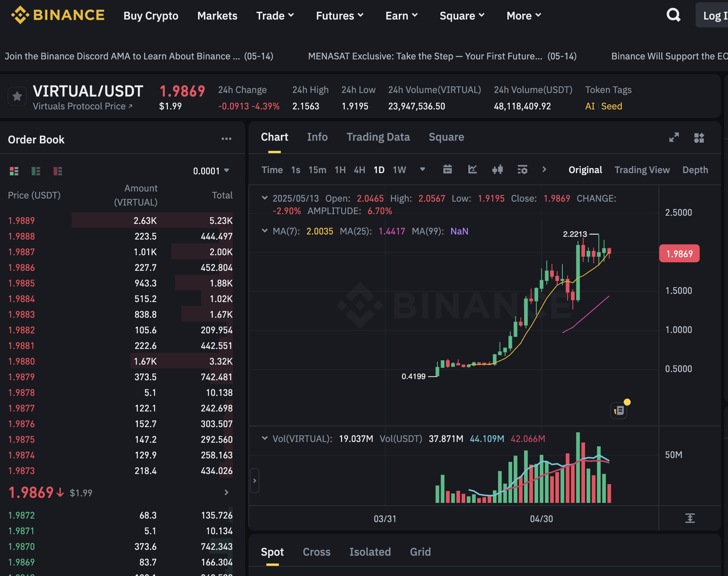The width and height of the screenshot is (728, 576).
Task: Expand the side panel arrow left of volume
Action: point(254,481)
